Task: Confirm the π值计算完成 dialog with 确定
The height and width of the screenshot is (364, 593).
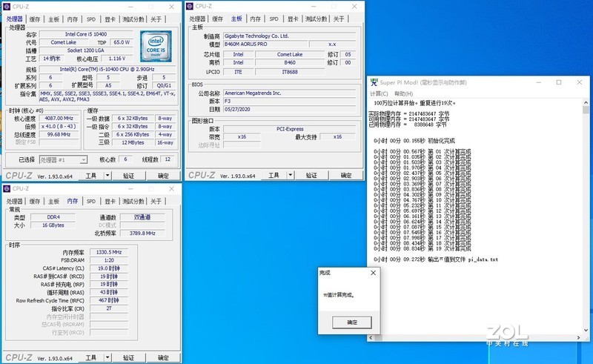Action: click(351, 322)
